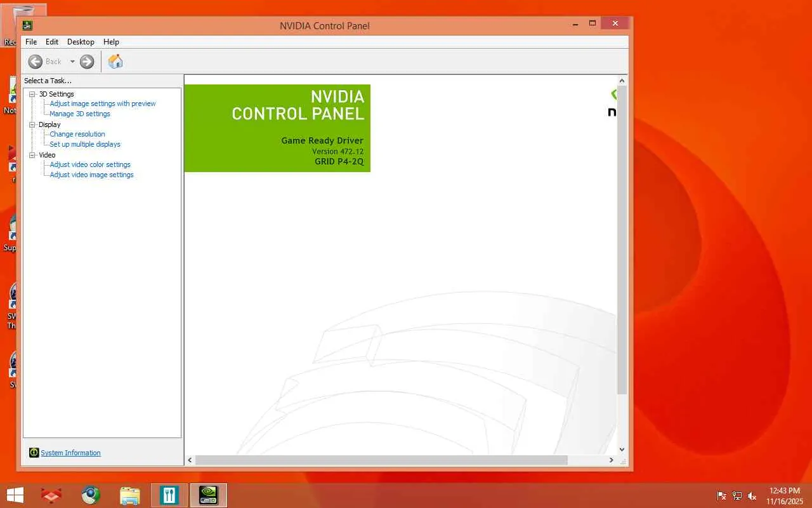Click the horizontal scrollbar thumb
This screenshot has width=812, height=508.
click(381, 460)
